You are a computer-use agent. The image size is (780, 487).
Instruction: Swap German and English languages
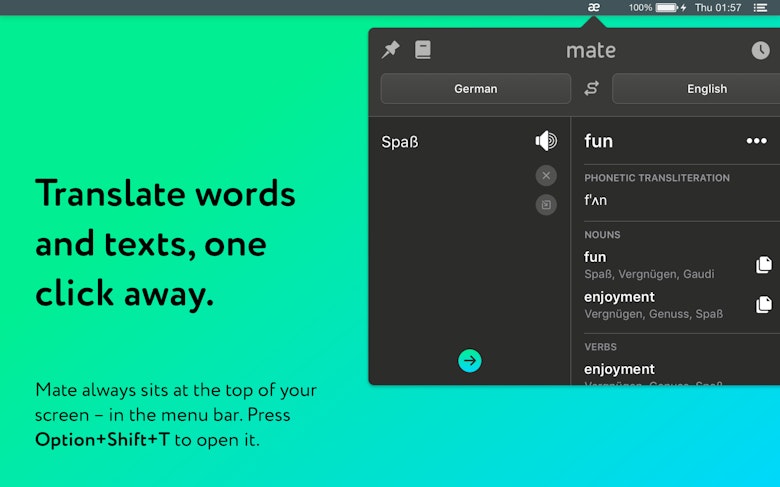click(x=591, y=89)
